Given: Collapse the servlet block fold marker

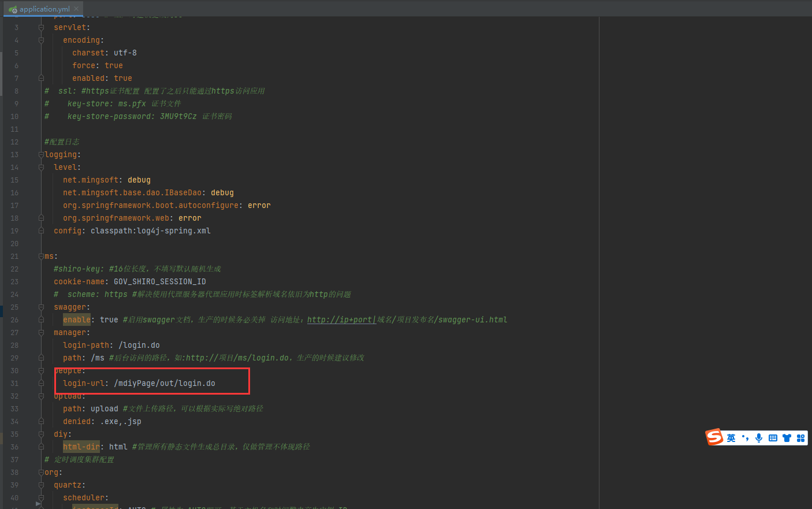Looking at the screenshot, I should point(41,27).
